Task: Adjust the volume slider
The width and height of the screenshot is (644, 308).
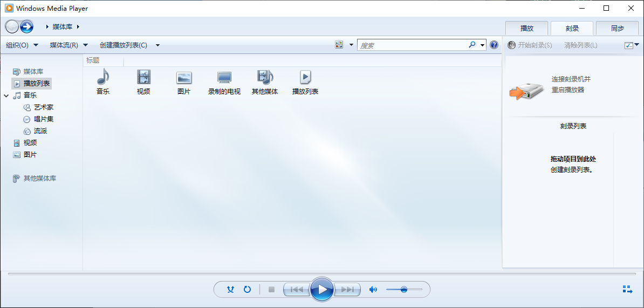Action: tap(404, 290)
